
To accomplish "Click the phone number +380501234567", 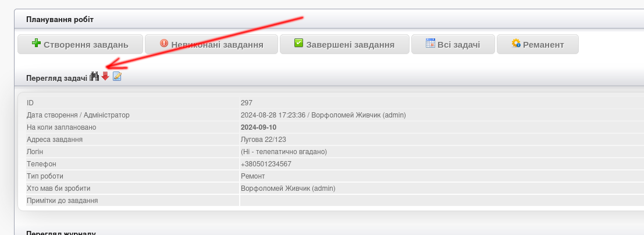I will pos(266,164).
